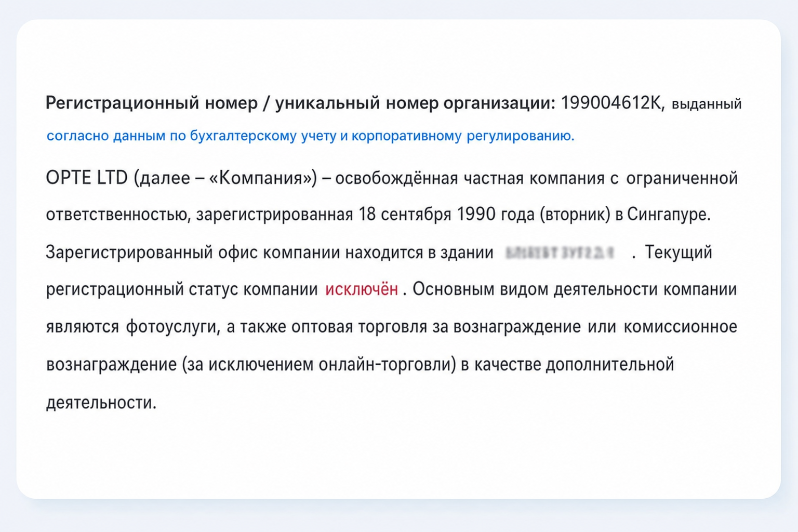
Task: Click the phrase уникальный номер организации
Action: point(416,103)
